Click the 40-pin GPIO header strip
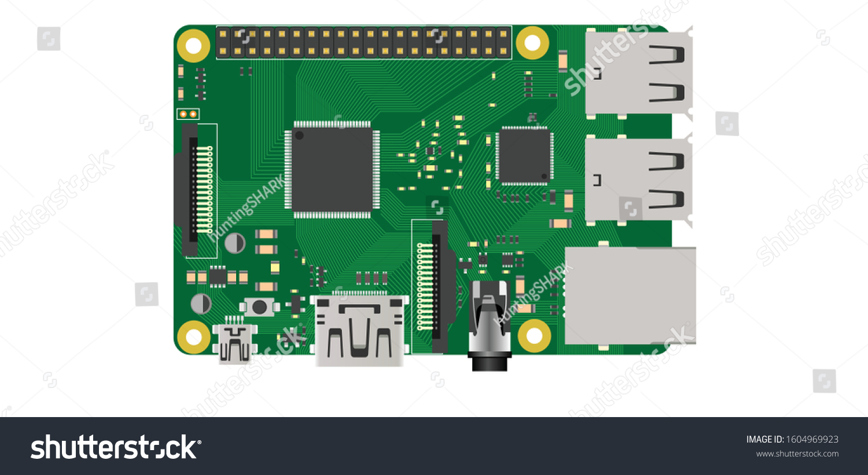 (363, 42)
